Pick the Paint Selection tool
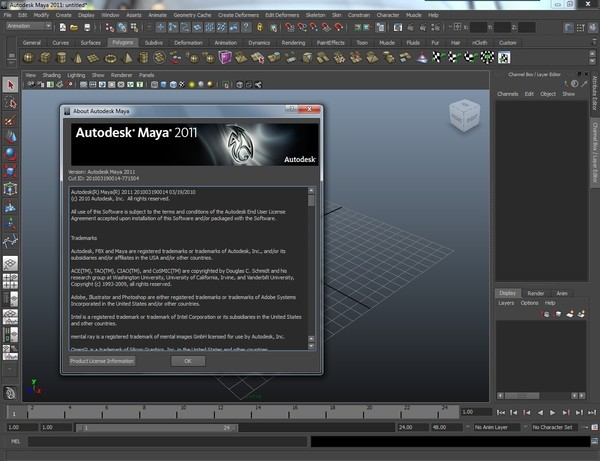This screenshot has width=600, height=461. [10, 120]
